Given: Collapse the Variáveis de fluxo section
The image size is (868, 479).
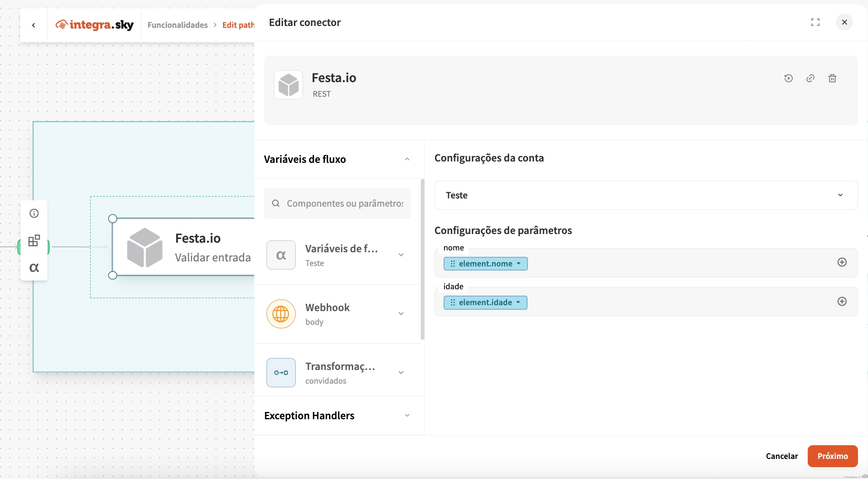Looking at the screenshot, I should tap(407, 159).
